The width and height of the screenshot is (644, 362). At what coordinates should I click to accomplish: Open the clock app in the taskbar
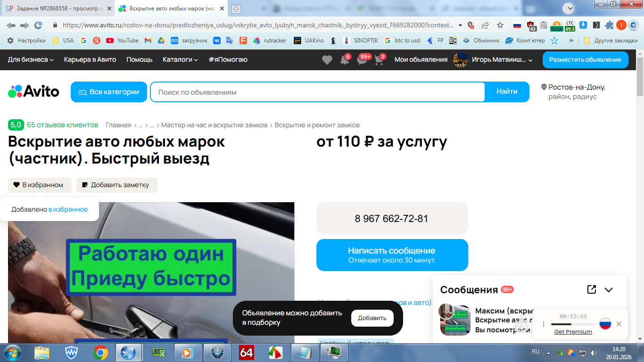(x=217, y=352)
